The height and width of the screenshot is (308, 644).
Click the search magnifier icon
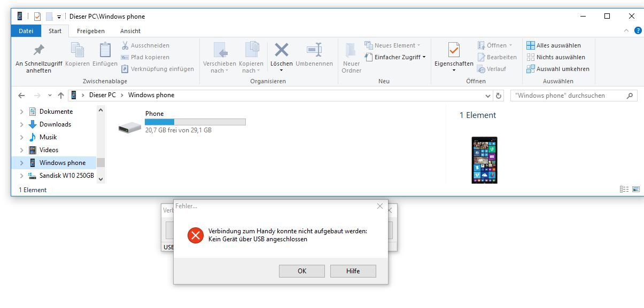[630, 96]
